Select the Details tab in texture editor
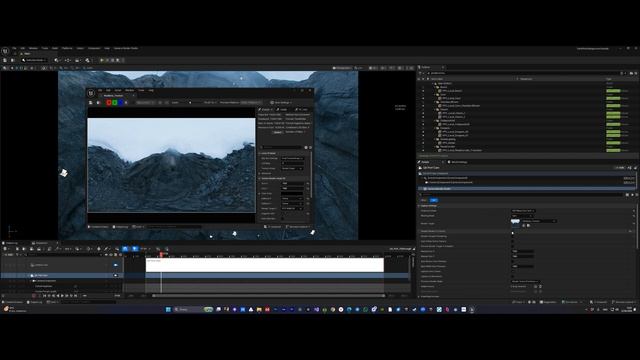The height and width of the screenshot is (360, 640). 265,109
